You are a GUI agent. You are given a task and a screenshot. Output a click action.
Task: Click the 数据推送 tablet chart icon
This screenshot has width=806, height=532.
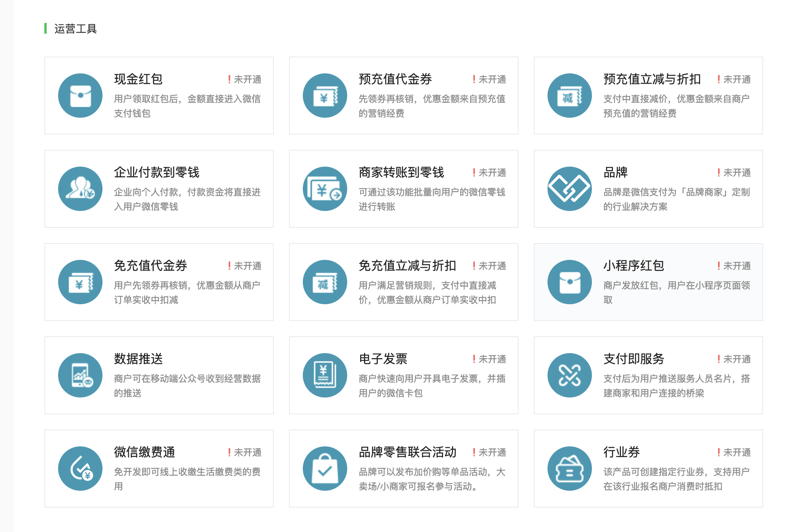pyautogui.click(x=80, y=375)
